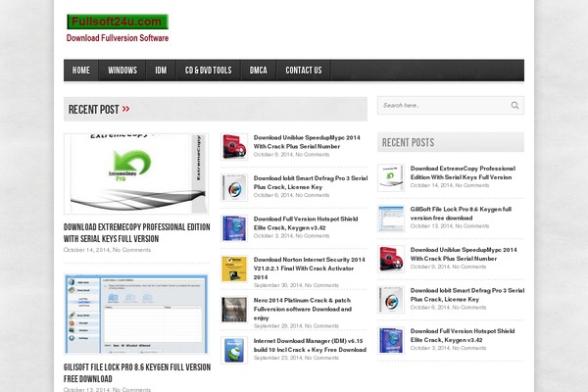Click 'September 29, 2014' date text

coord(277,326)
